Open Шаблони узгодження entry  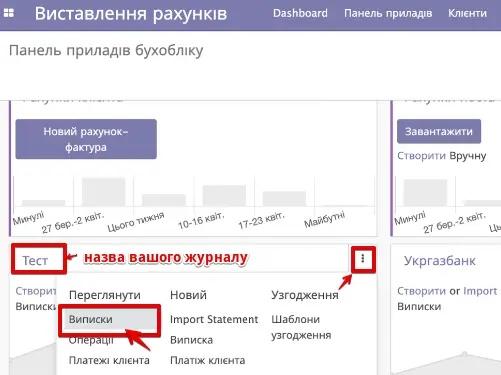pos(301,327)
